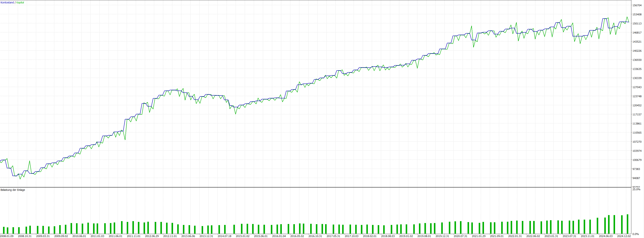Click the 2008.01.09 date label
Viewport: 644px width, 238px height.
[7, 236]
